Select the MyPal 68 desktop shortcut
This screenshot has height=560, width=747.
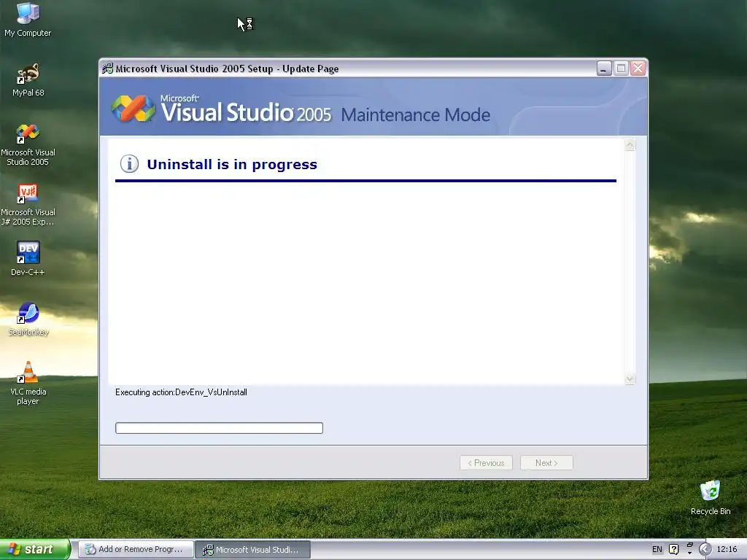[x=28, y=79]
